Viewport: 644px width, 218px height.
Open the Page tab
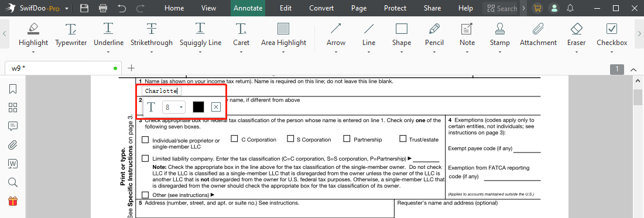(358, 8)
